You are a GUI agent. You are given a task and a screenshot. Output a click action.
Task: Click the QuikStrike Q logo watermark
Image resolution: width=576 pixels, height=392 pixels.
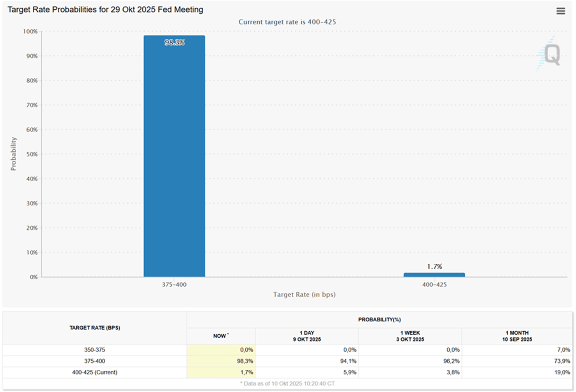pyautogui.click(x=551, y=54)
